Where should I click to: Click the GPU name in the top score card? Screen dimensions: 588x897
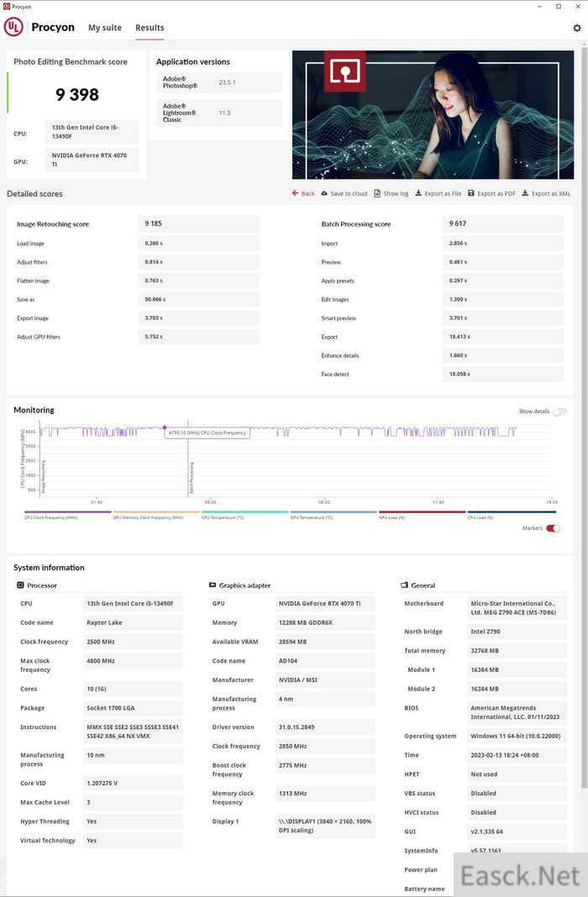pos(92,160)
